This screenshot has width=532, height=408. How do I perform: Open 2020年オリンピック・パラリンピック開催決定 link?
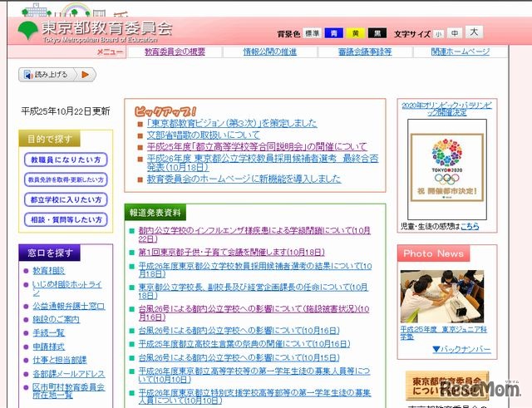tap(447, 109)
